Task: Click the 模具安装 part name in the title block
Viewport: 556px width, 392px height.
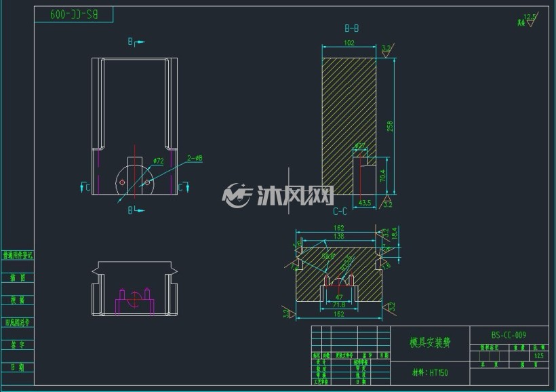Action: [x=430, y=342]
